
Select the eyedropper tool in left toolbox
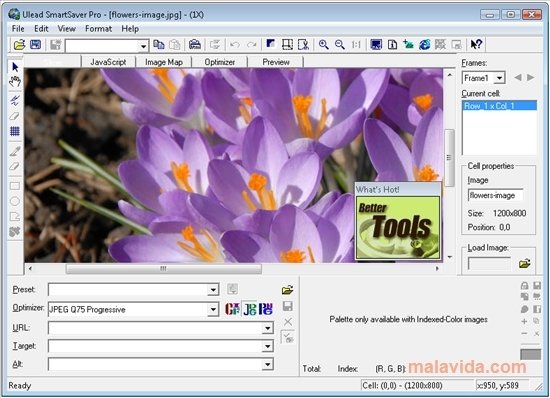15,151
